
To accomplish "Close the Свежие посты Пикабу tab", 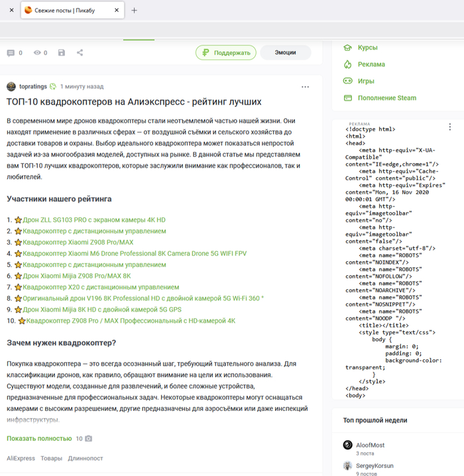I will coord(117,10).
